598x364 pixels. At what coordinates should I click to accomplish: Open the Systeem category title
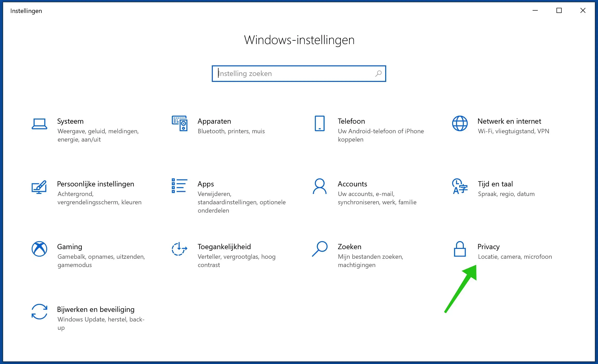pos(70,121)
